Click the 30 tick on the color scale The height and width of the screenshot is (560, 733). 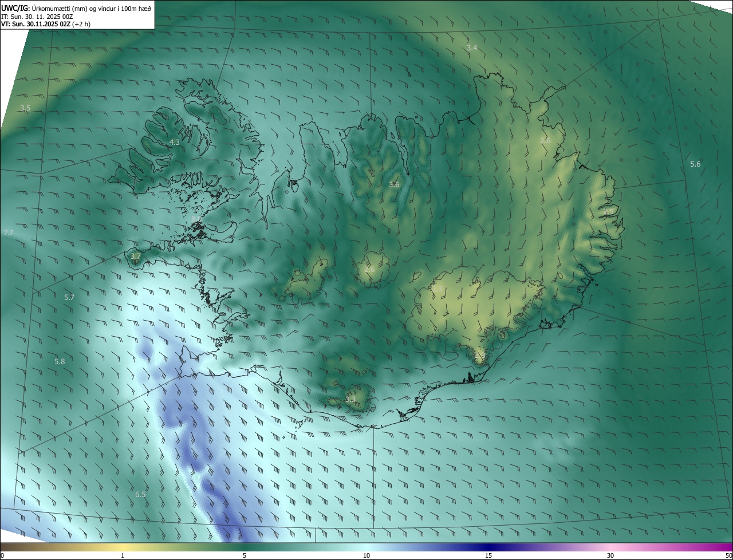click(x=610, y=555)
